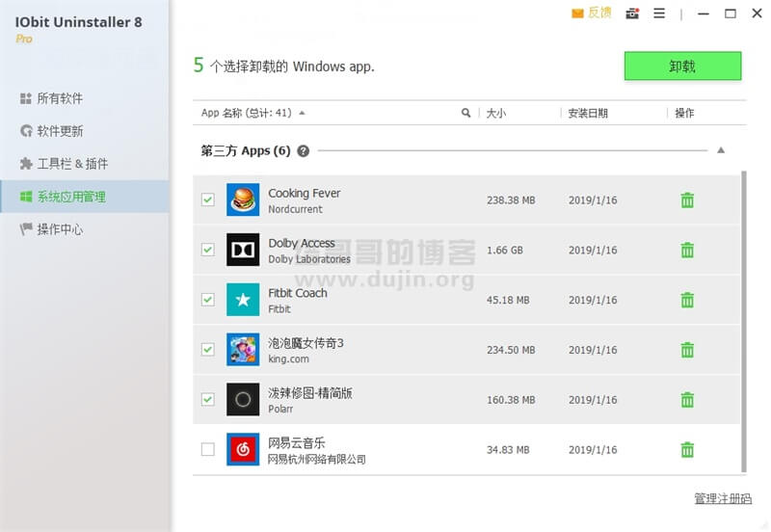Sort by App 名称 column header
Screen dimensions: 771x532
[247, 113]
